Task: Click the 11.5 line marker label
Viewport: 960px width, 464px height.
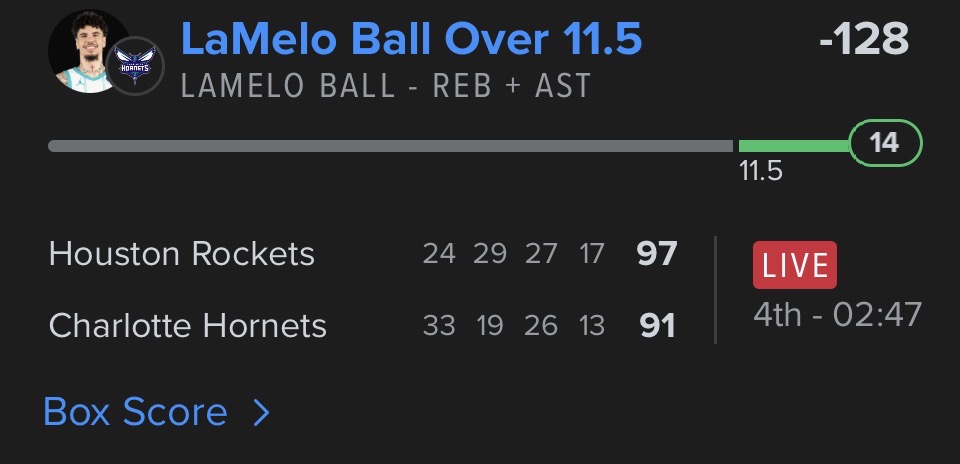Action: [760, 172]
